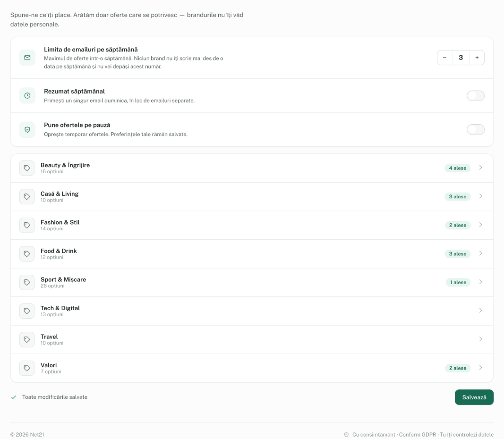Increase weekly email limit with plus button
The width and height of the screenshot is (504, 439).
tap(477, 58)
